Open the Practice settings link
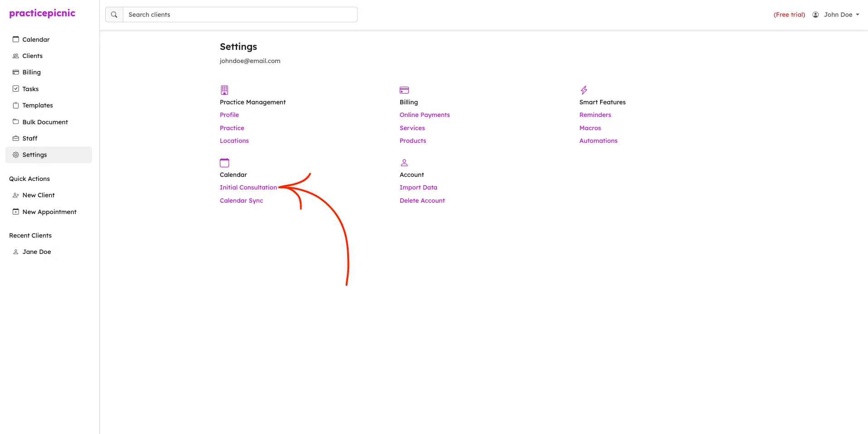Screen dimensions: 868x434 pyautogui.click(x=232, y=128)
